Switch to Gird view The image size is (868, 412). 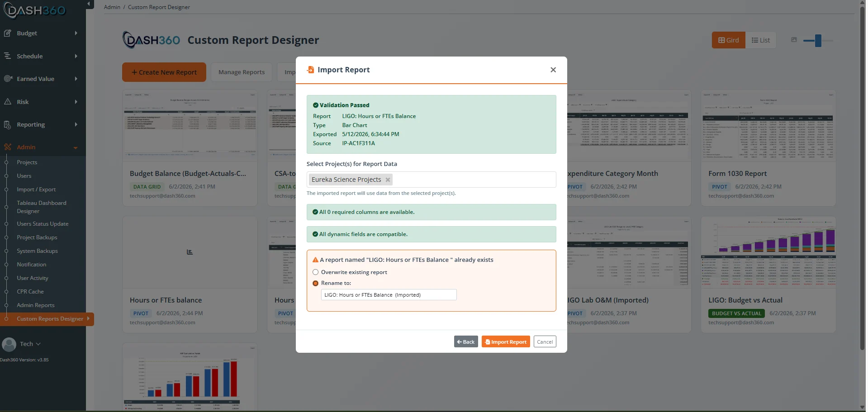pos(728,40)
